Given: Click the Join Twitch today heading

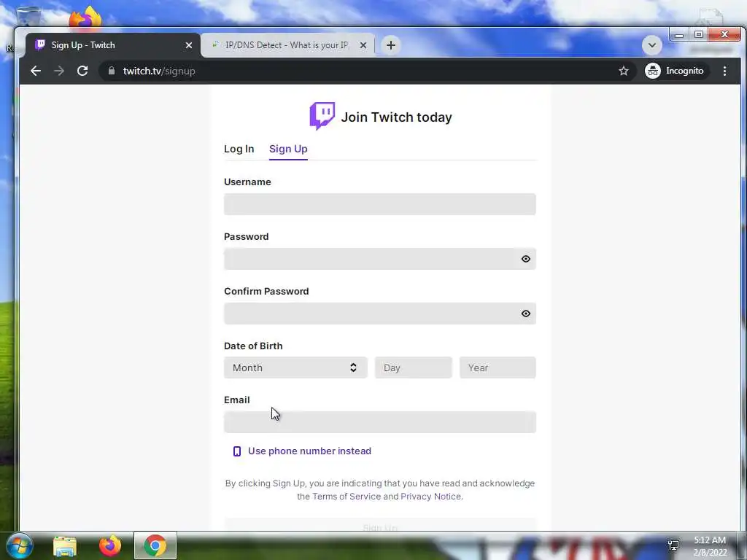Looking at the screenshot, I should point(396,117).
